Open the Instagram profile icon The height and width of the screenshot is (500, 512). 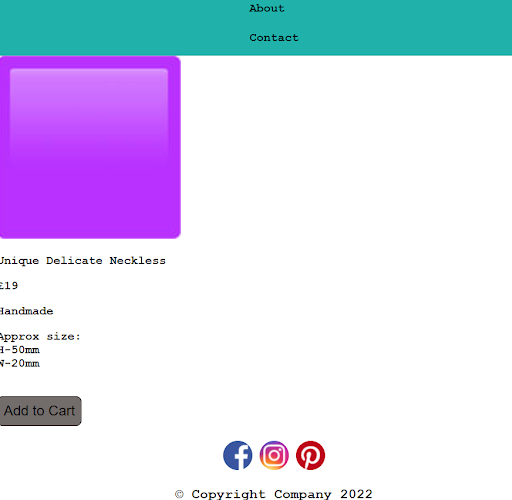[274, 455]
